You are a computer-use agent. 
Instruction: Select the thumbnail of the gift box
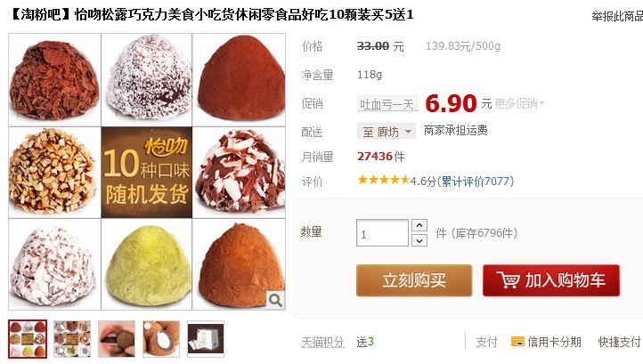pyautogui.click(x=206, y=339)
